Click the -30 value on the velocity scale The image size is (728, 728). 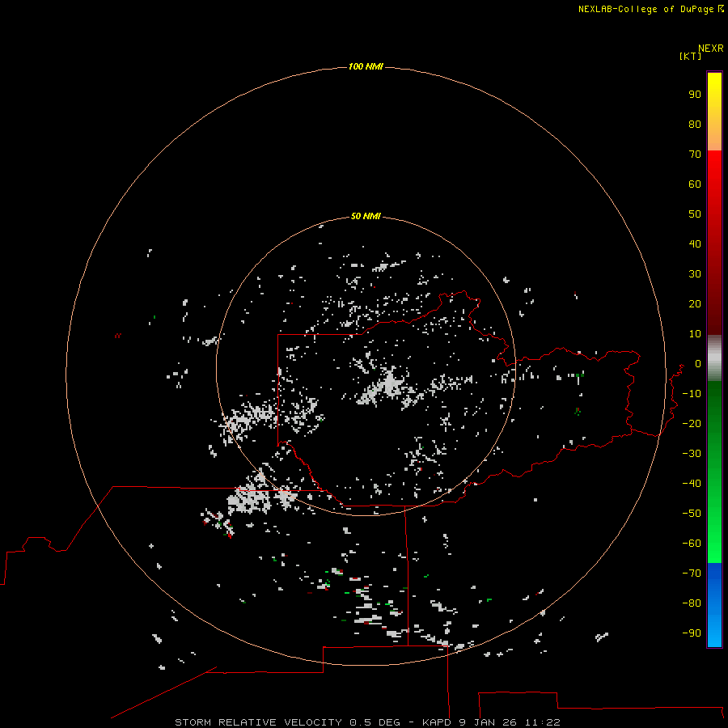click(692, 454)
